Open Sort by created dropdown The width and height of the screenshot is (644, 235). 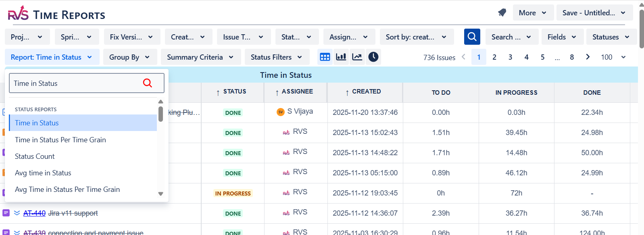[x=417, y=37]
